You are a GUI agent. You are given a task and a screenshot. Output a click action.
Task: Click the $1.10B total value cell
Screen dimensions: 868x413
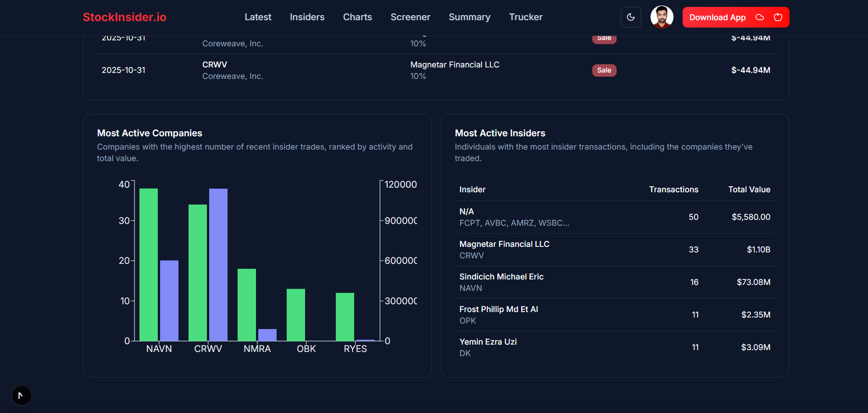point(758,250)
